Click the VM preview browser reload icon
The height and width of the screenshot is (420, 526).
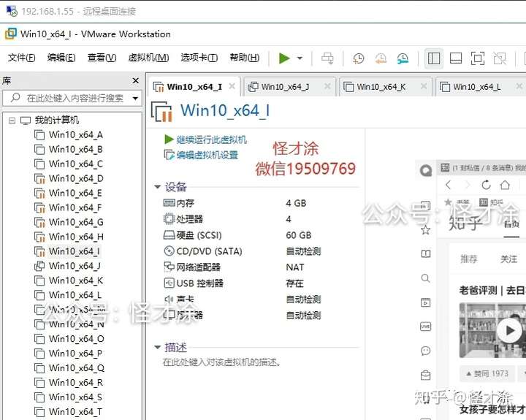click(486, 185)
